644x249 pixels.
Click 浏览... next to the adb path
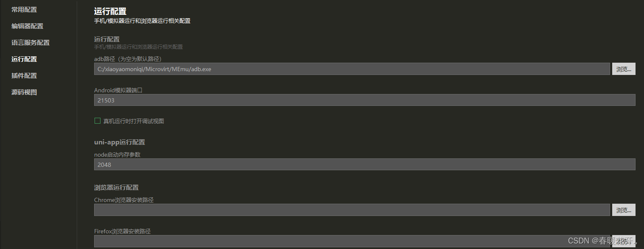click(623, 69)
